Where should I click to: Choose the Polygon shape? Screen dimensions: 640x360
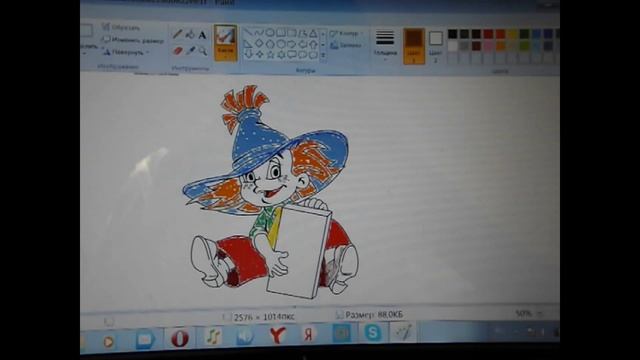point(302,33)
